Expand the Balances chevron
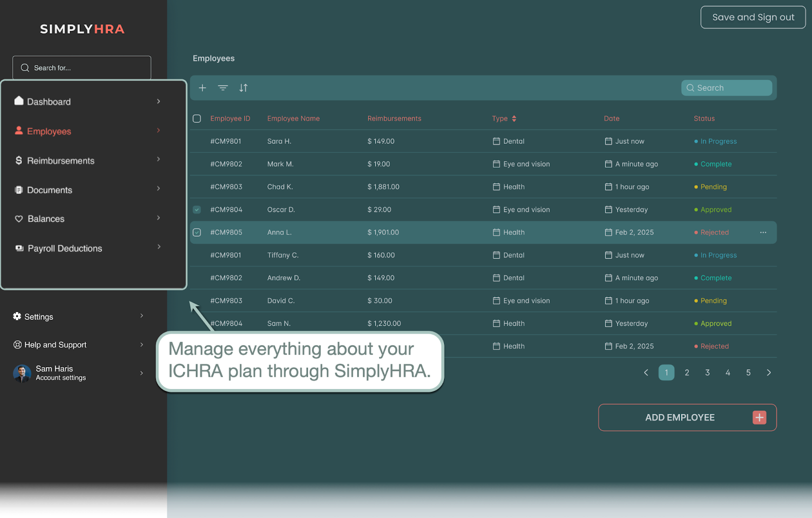 158,218
